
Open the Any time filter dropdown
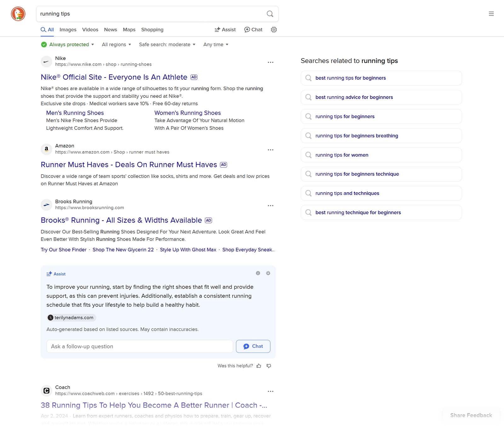pos(215,44)
